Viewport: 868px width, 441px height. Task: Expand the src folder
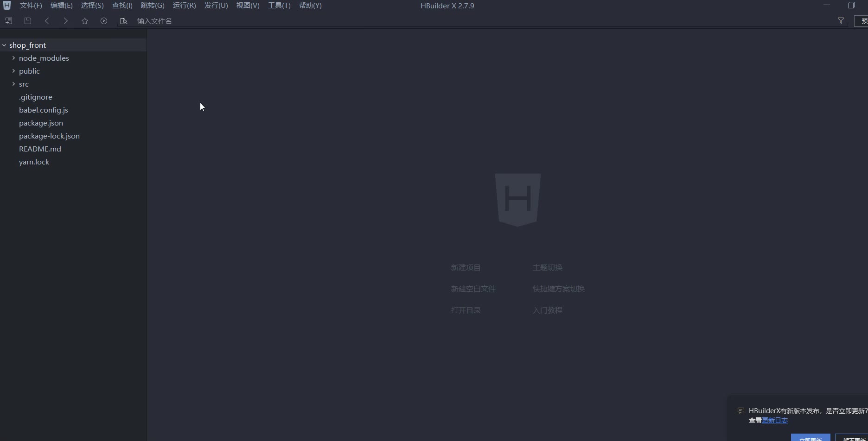(x=13, y=84)
